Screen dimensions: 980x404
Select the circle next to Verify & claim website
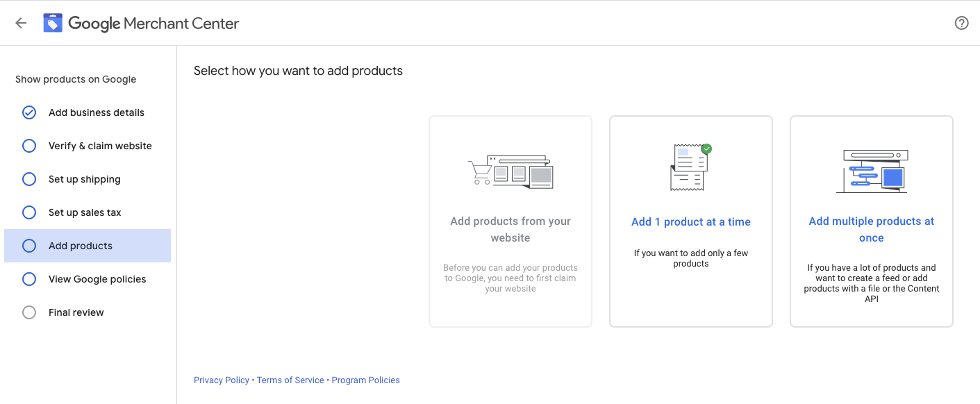(x=29, y=146)
